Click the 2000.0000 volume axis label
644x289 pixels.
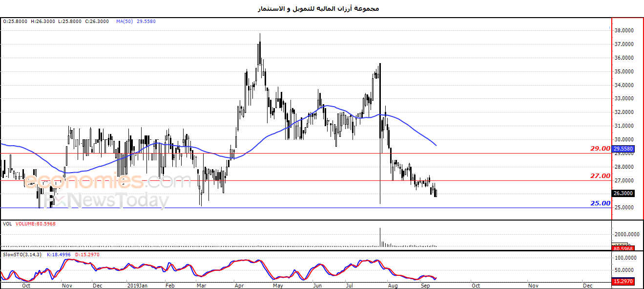[x=626, y=234]
